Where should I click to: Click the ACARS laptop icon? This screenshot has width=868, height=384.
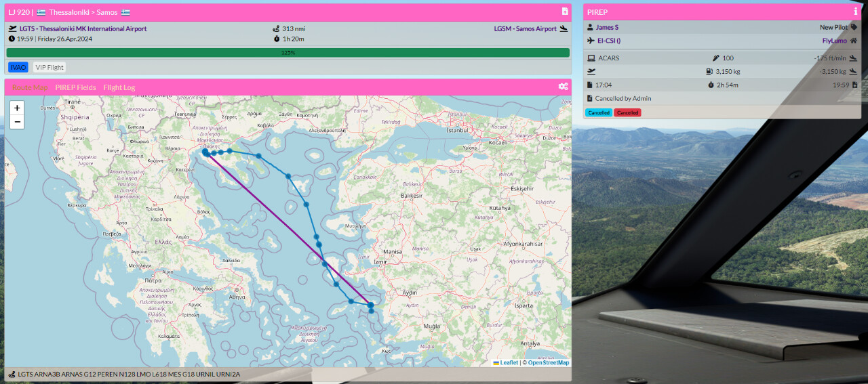coord(591,58)
